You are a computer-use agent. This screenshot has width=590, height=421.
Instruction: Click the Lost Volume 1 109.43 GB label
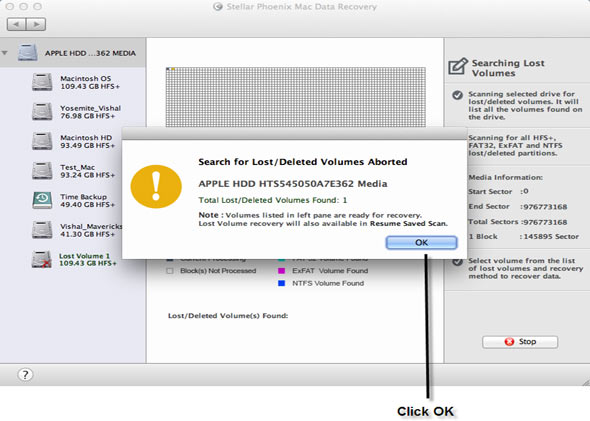tap(88, 260)
